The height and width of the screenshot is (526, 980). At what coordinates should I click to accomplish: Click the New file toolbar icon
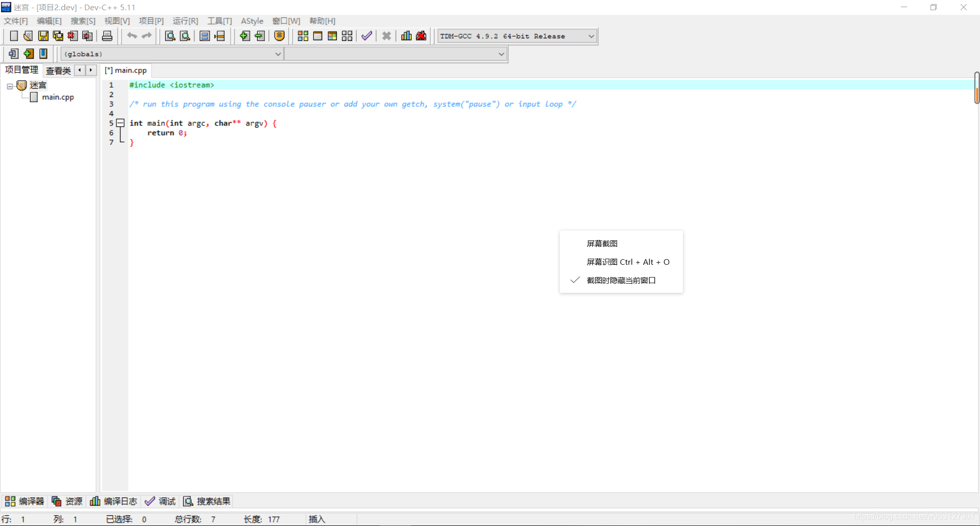pyautogui.click(x=14, y=36)
